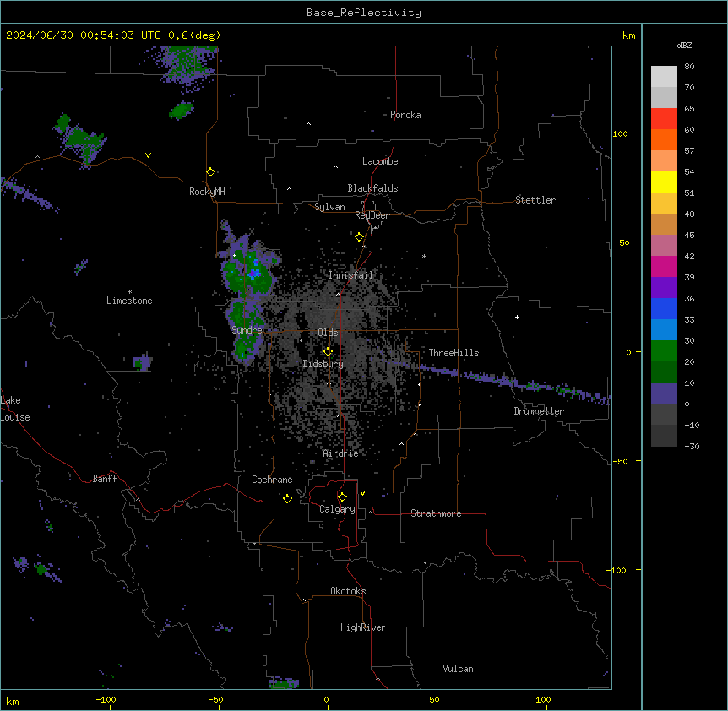The width and height of the screenshot is (728, 711).
Task: Click the ThreeHills label
Action: [454, 353]
